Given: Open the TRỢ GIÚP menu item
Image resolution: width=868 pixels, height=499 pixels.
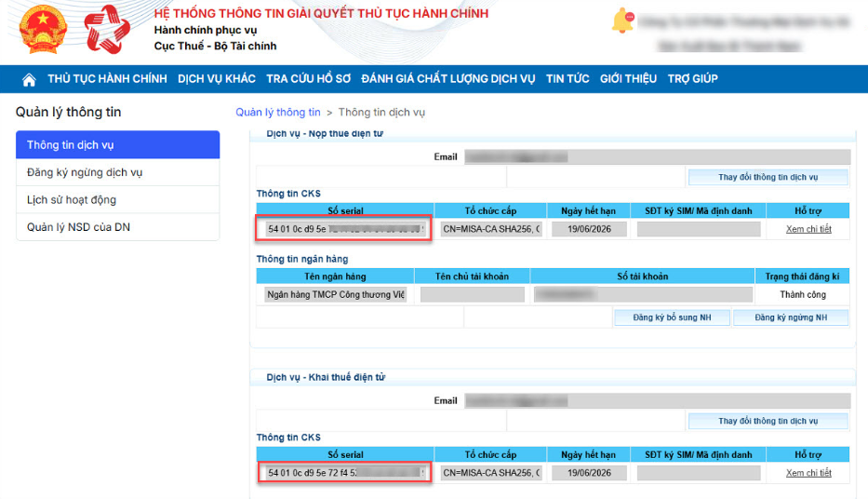Looking at the screenshot, I should coord(692,79).
